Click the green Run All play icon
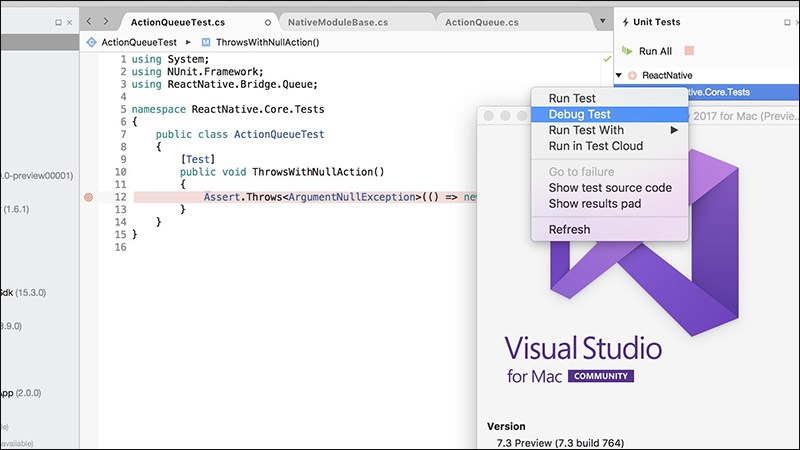The height and width of the screenshot is (450, 800). [627, 51]
